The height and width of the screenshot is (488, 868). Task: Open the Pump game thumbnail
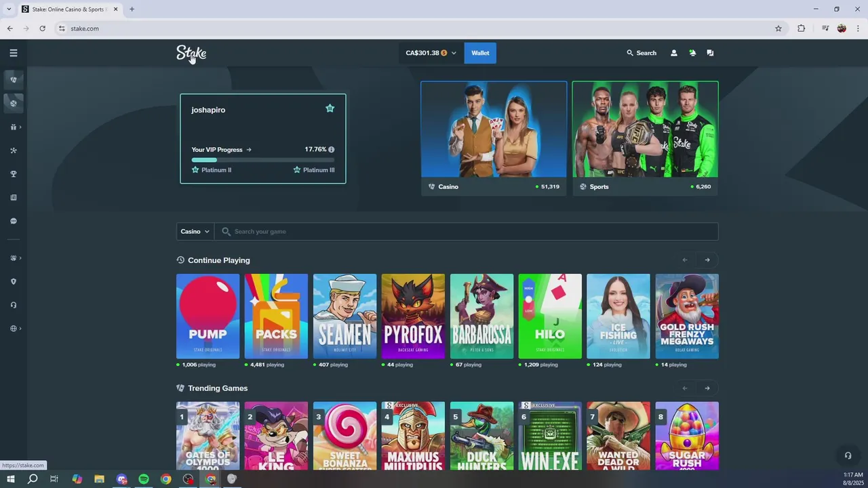pyautogui.click(x=208, y=316)
